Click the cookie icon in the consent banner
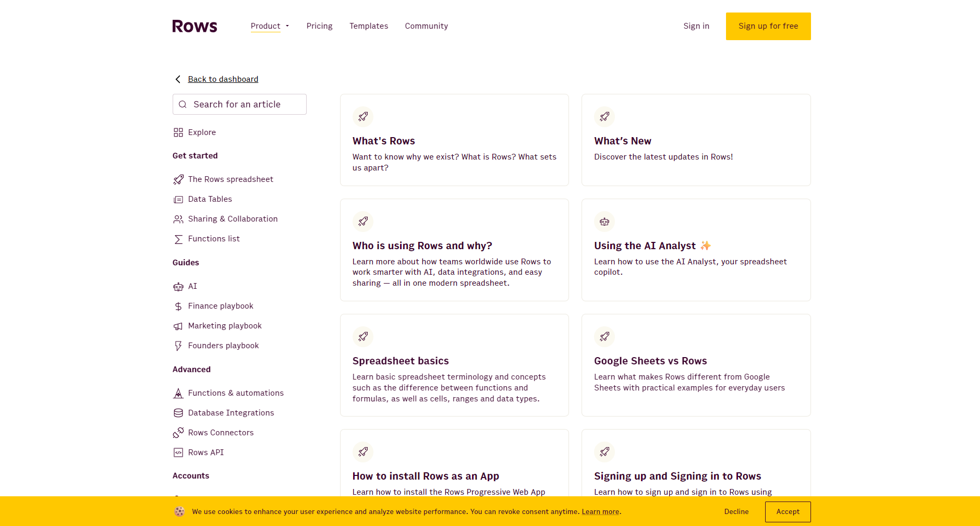The height and width of the screenshot is (526, 980). [x=179, y=511]
